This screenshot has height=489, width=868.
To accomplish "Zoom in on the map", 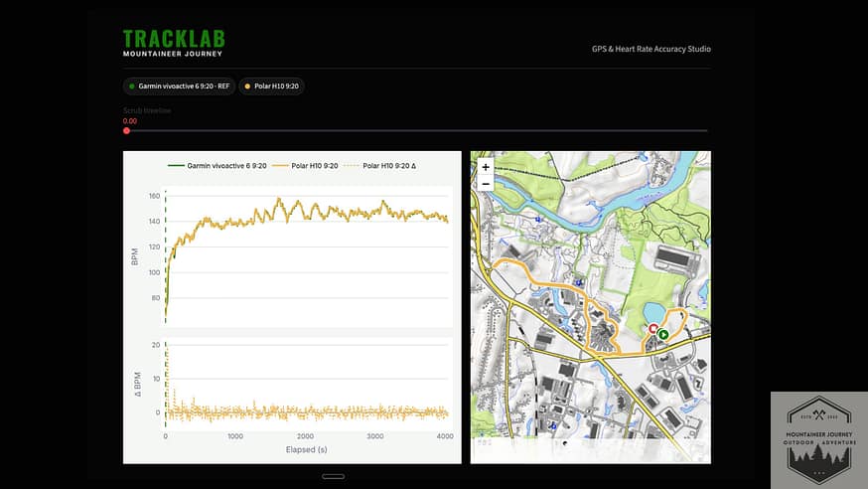I will (486, 167).
